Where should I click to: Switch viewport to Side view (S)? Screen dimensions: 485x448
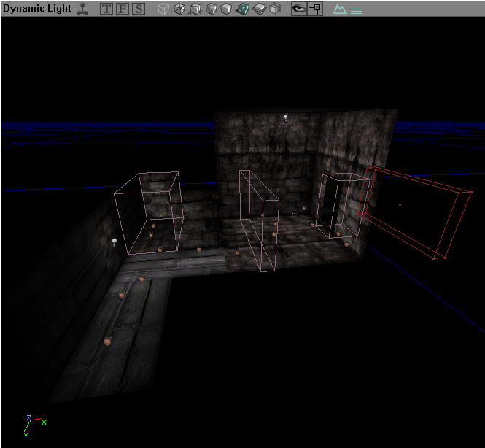pyautogui.click(x=138, y=9)
